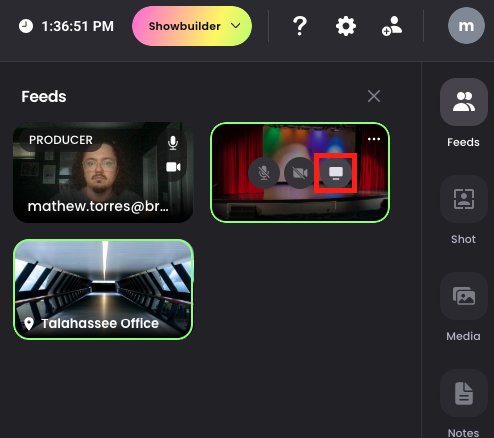Click the clock icon beside the time
Viewport: 494px width, 438px height.
coord(26,26)
